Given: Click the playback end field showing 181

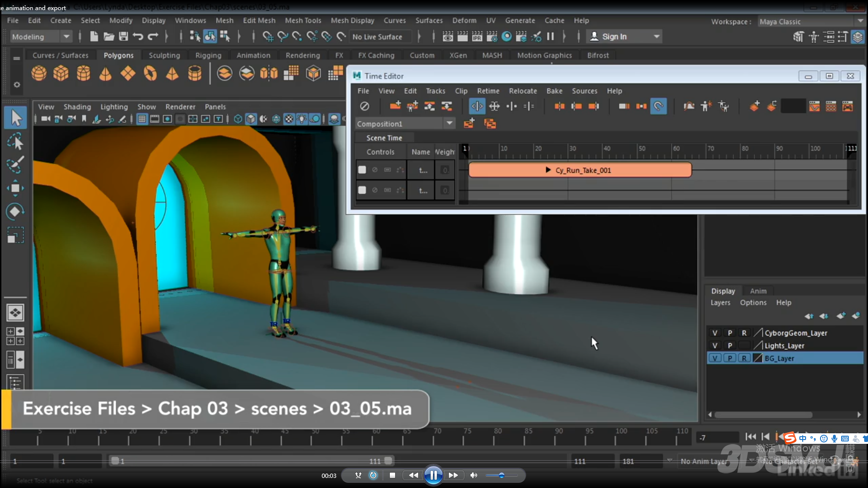Looking at the screenshot, I should pyautogui.click(x=640, y=461).
